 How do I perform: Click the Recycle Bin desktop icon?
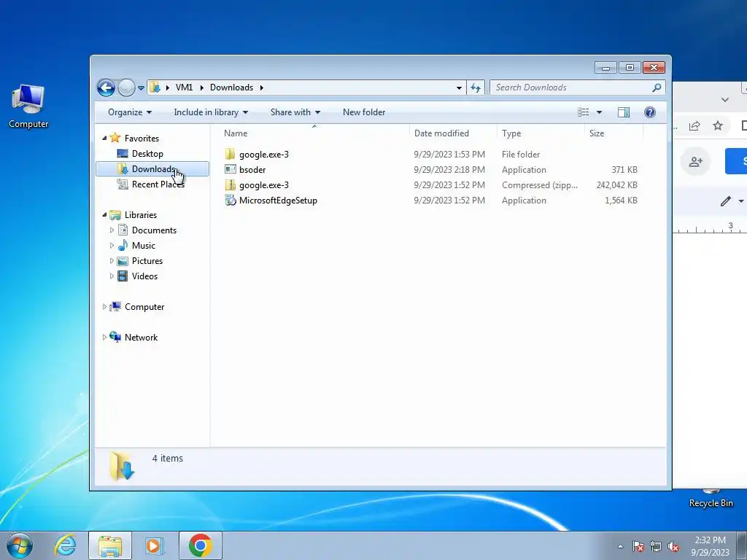pyautogui.click(x=711, y=498)
